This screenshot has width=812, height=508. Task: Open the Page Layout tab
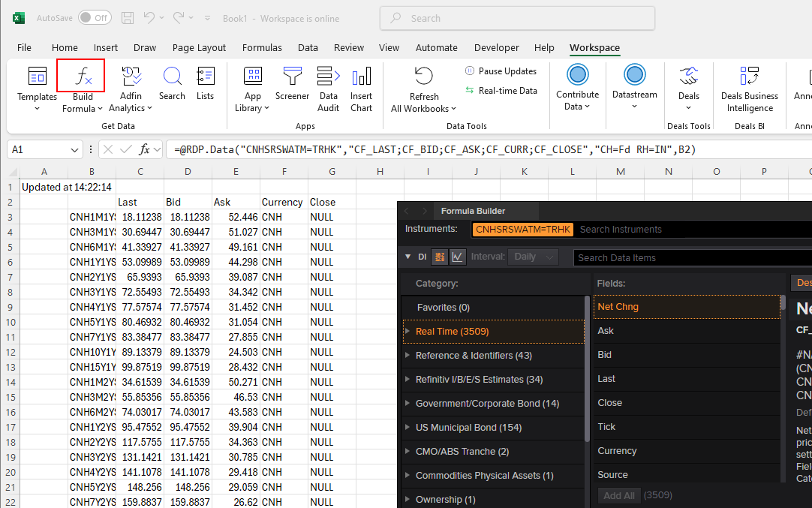199,47
